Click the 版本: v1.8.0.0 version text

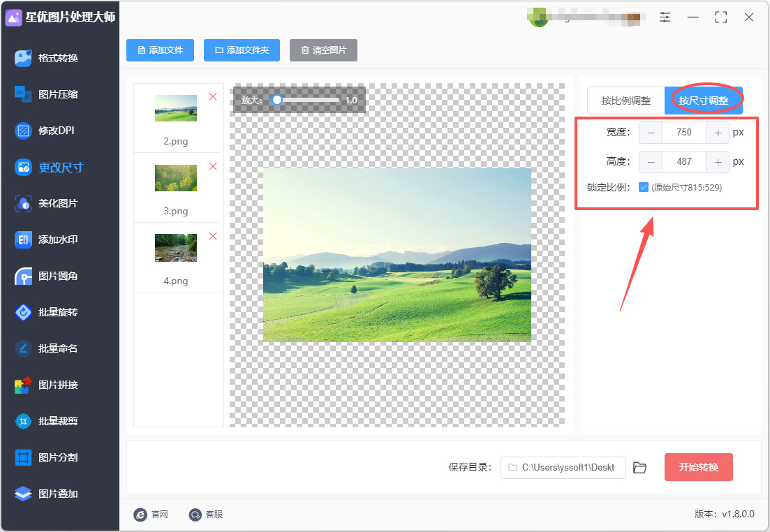pos(725,514)
